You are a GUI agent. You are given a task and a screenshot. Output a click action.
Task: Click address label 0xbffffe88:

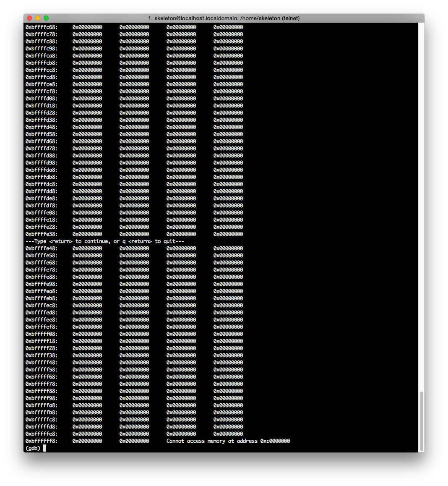(42, 277)
